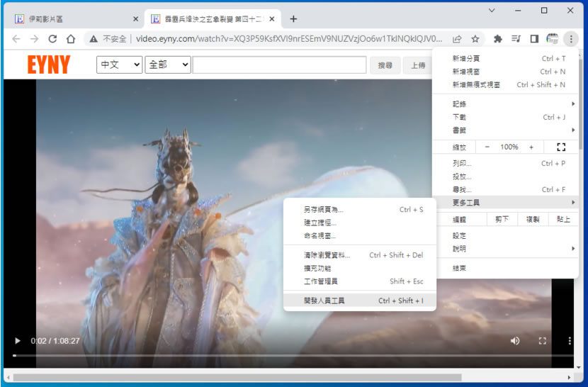Click the EYNY search input field
Viewport: 588px width, 387px height.
coord(279,64)
